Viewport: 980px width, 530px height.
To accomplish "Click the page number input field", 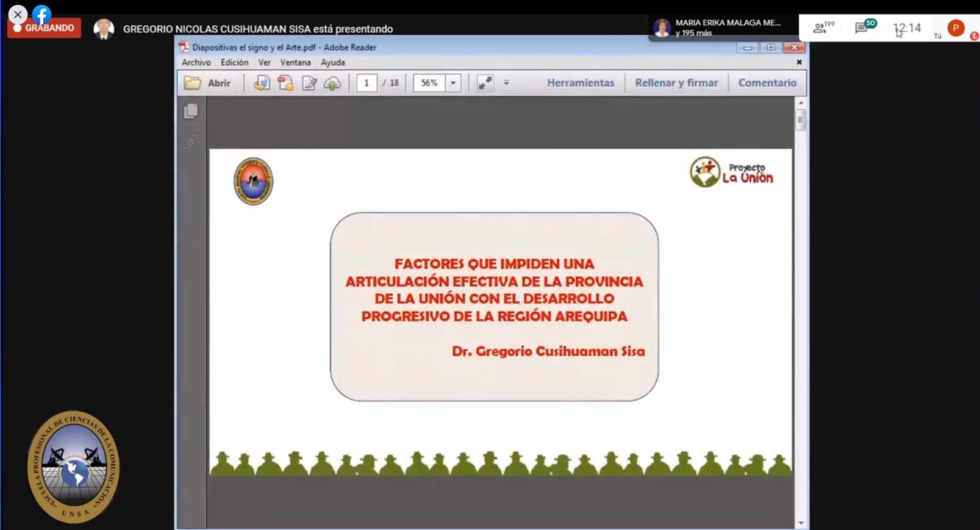I will click(367, 83).
